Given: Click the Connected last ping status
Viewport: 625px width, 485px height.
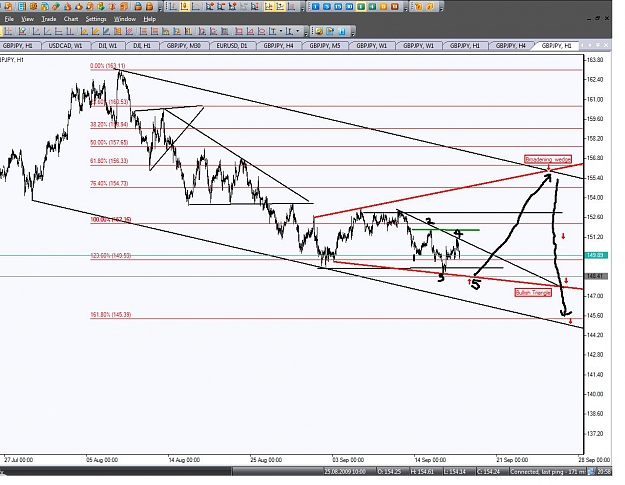Looking at the screenshot, I should pyautogui.click(x=548, y=472).
